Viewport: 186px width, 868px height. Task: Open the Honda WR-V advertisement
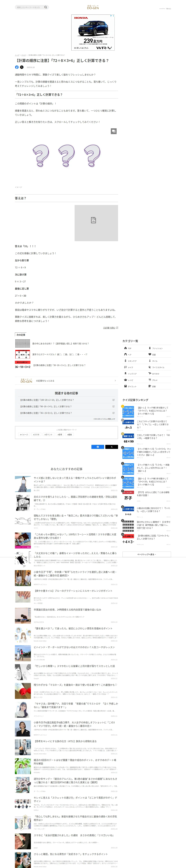pos(93,32)
